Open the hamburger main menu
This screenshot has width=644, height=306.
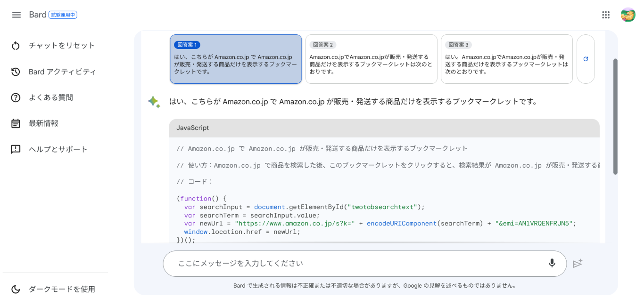pyautogui.click(x=17, y=15)
